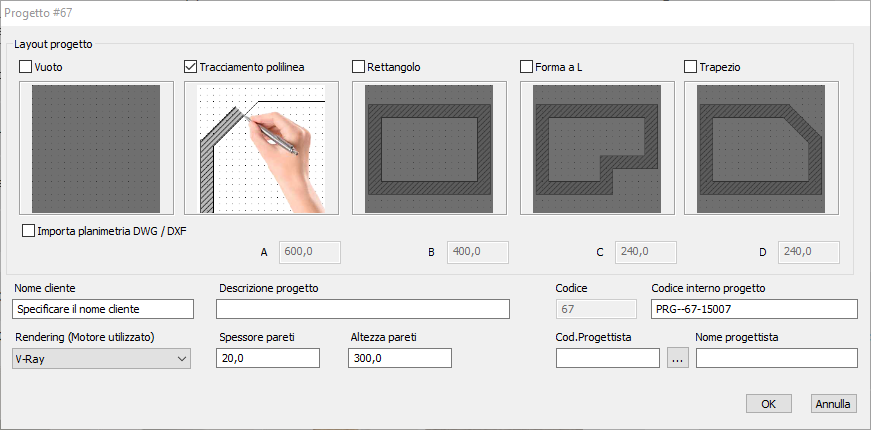
Task: Pick the Forma a L layout preview
Action: [x=597, y=148]
